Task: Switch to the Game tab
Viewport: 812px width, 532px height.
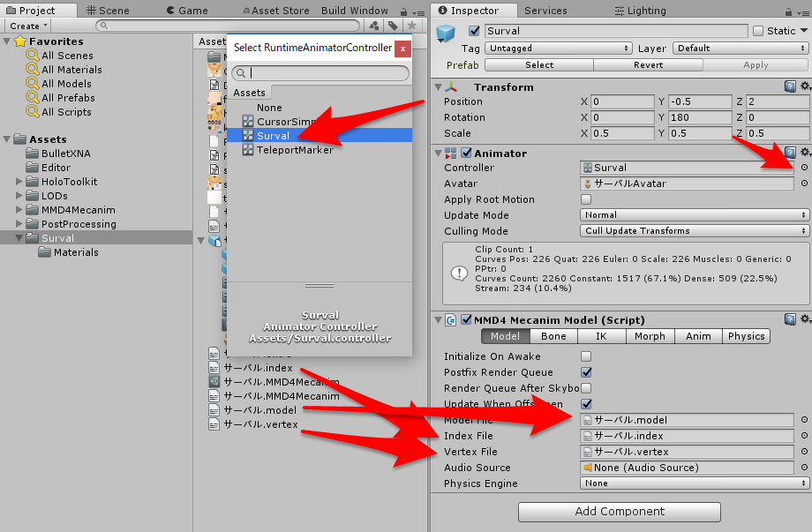Action: click(187, 11)
